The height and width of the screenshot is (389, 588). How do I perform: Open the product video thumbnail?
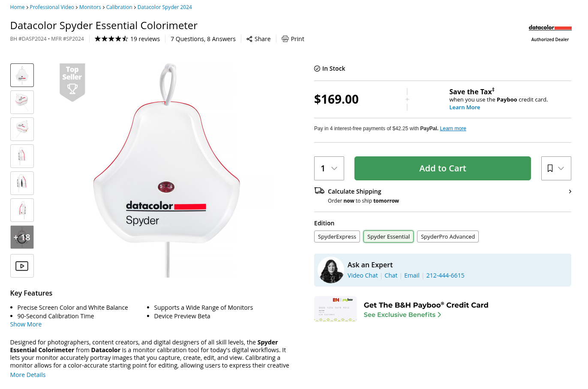22,266
